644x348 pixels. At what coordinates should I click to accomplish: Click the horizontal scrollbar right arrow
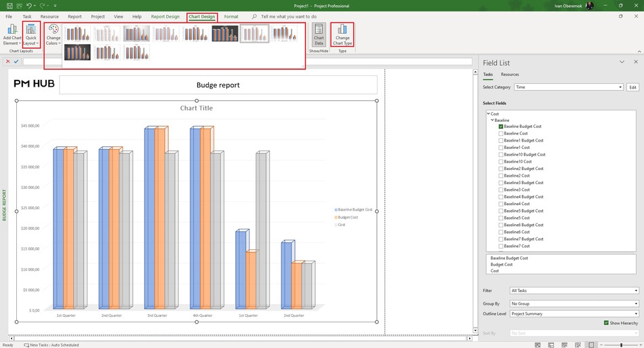click(470, 339)
